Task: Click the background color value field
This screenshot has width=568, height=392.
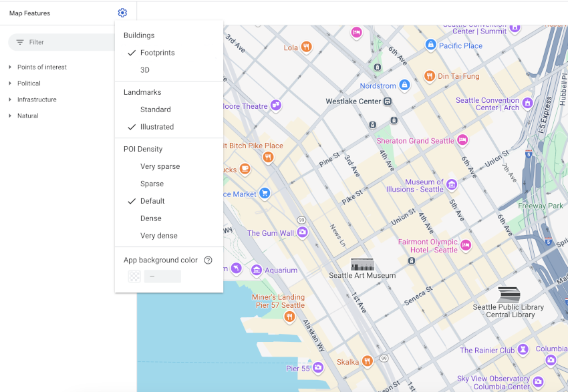Action: pos(162,276)
